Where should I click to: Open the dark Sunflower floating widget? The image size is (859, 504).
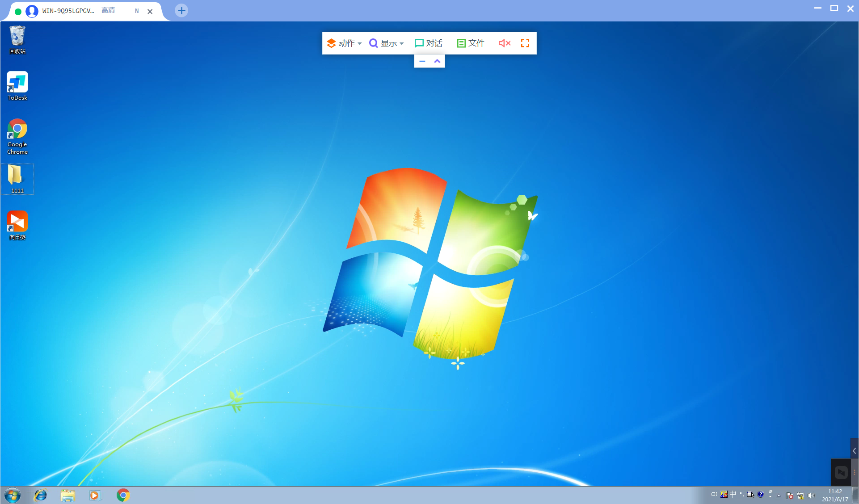(841, 472)
